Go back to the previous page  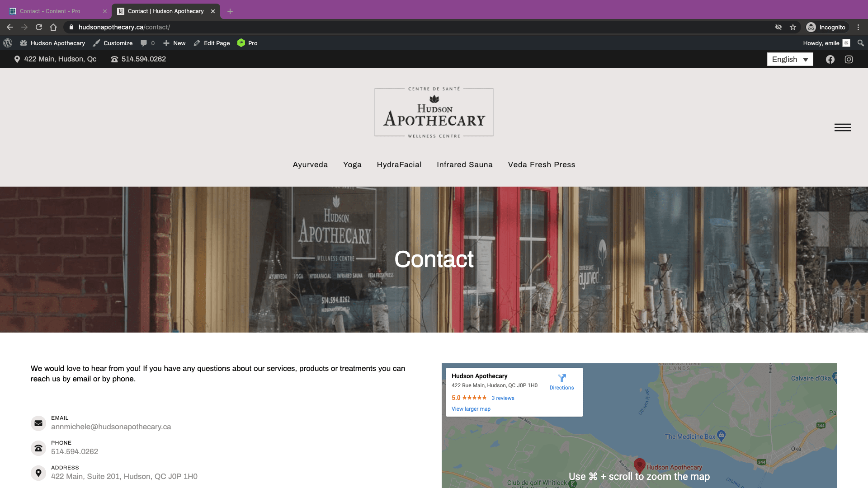[10, 27]
